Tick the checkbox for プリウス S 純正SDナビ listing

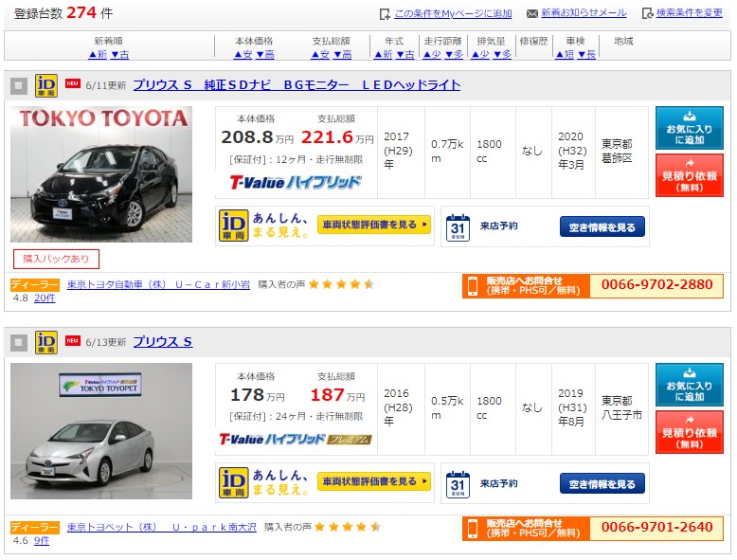[x=19, y=85]
